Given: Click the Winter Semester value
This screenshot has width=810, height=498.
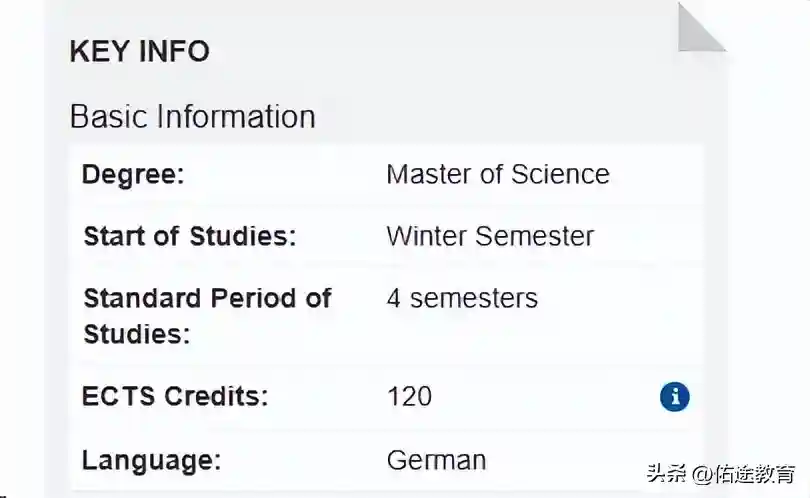Looking at the screenshot, I should coord(490,236).
